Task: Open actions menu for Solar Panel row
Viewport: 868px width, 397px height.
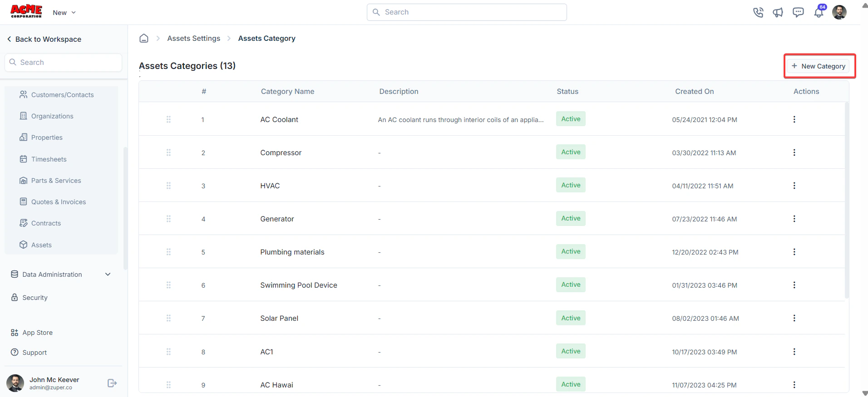Action: pos(794,318)
